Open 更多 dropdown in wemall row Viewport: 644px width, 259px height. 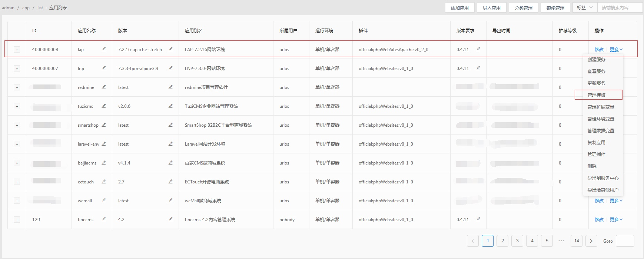tap(616, 200)
